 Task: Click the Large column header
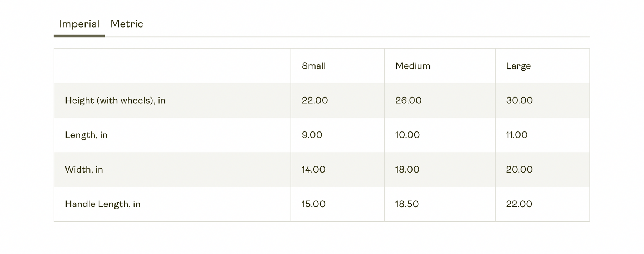[518, 66]
